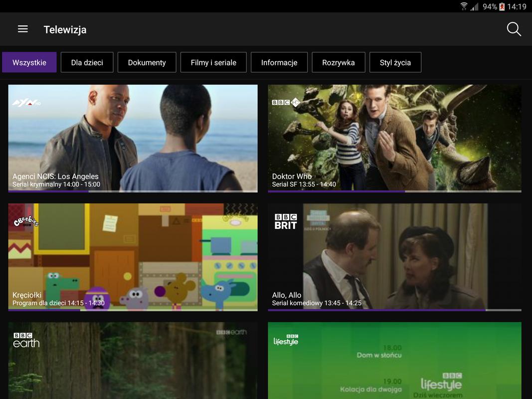Image resolution: width=532 pixels, height=399 pixels.
Task: Choose the Rozrywka category
Action: (x=339, y=62)
